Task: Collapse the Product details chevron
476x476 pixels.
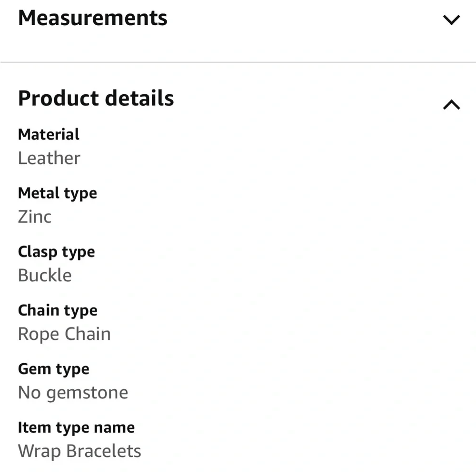Action: [x=451, y=105]
